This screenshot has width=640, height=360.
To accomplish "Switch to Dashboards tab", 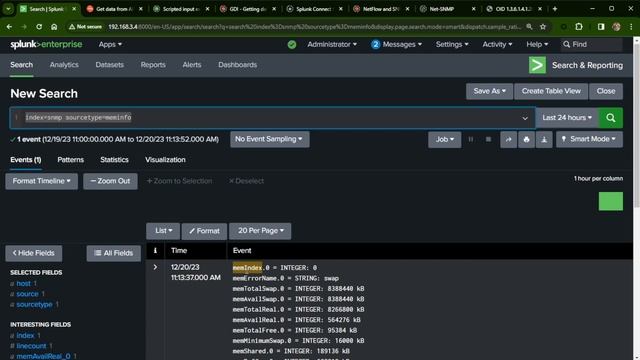I will click(238, 65).
